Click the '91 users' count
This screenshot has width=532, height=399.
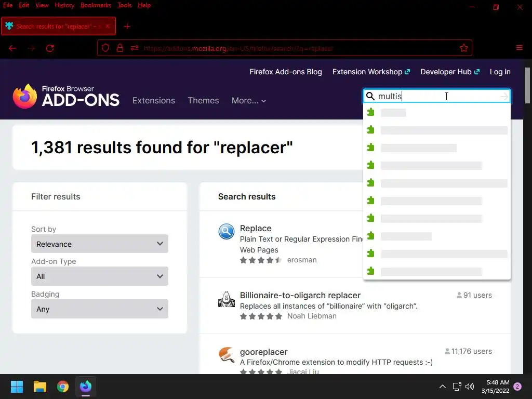pyautogui.click(x=474, y=295)
